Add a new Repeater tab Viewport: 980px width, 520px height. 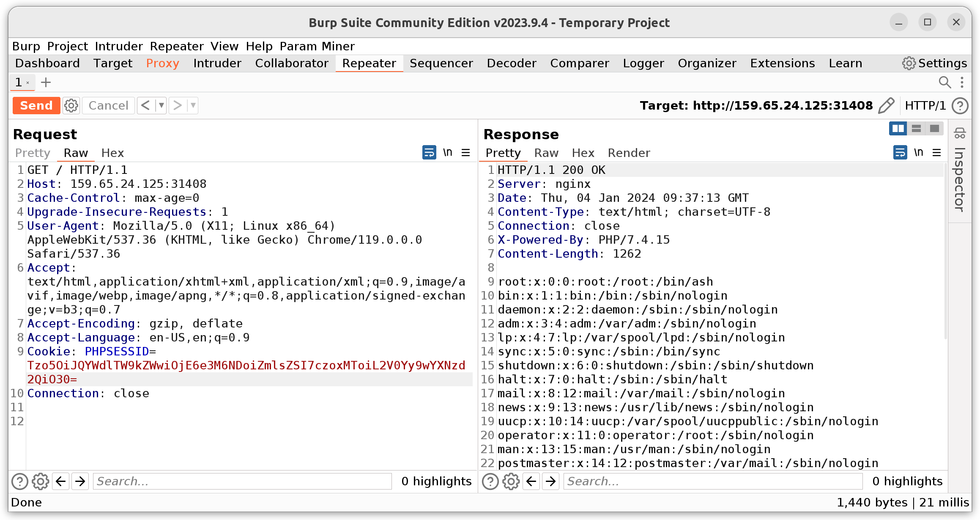[x=46, y=82]
